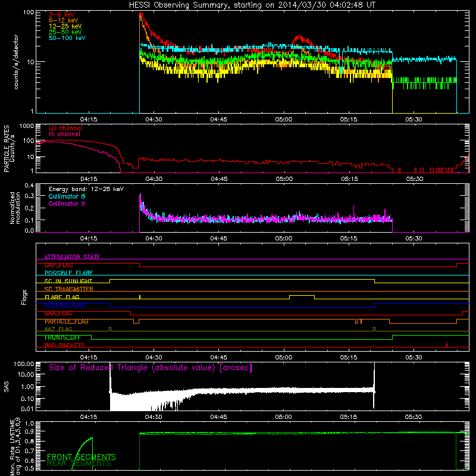
Task: Click the FRONT SEGMENTS legend label
Action: click(x=82, y=457)
